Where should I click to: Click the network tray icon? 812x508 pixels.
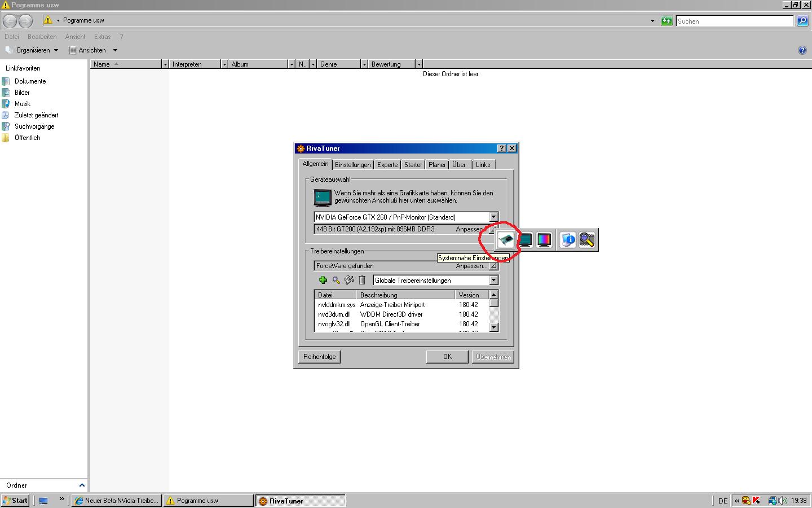click(x=773, y=501)
